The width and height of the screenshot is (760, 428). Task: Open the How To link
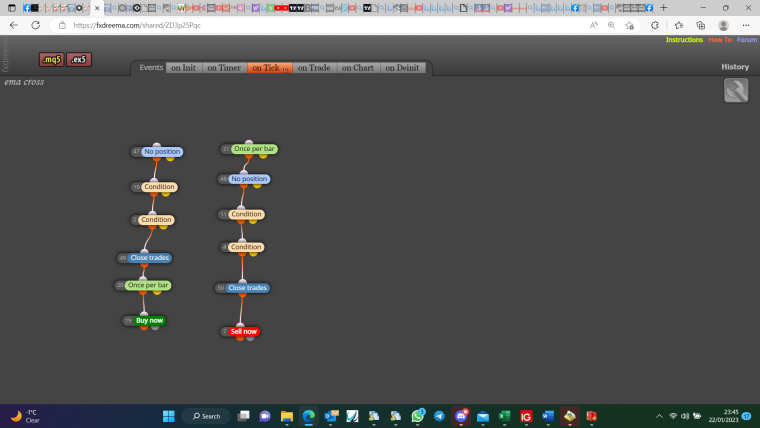tap(720, 40)
